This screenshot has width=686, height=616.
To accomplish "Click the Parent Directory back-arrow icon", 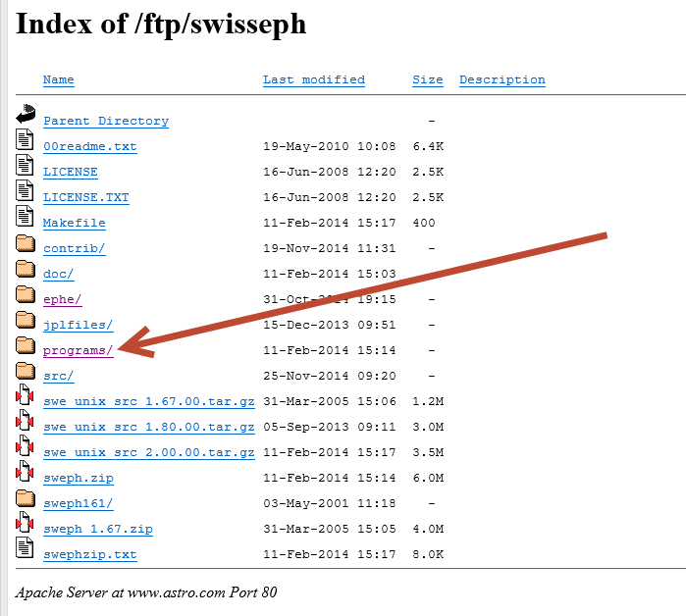I will tap(26, 114).
